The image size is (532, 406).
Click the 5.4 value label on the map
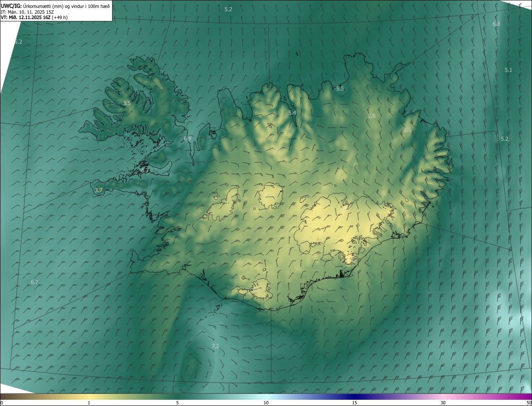tap(292, 113)
